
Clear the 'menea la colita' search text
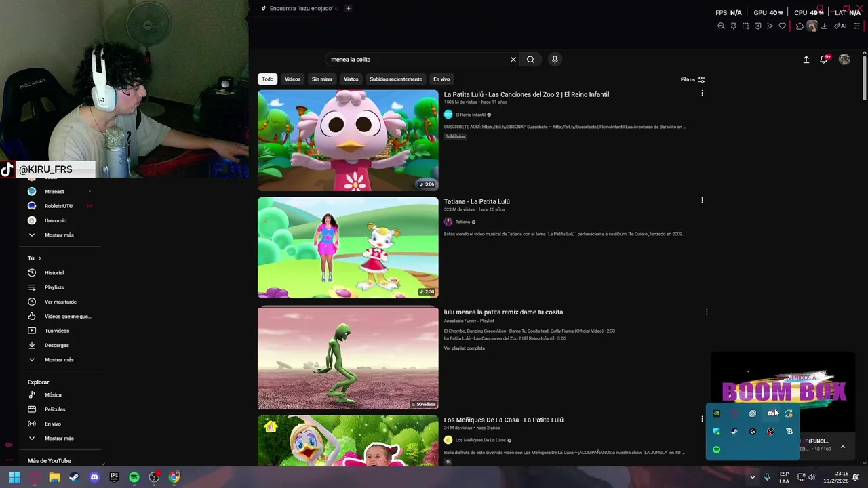[513, 60]
